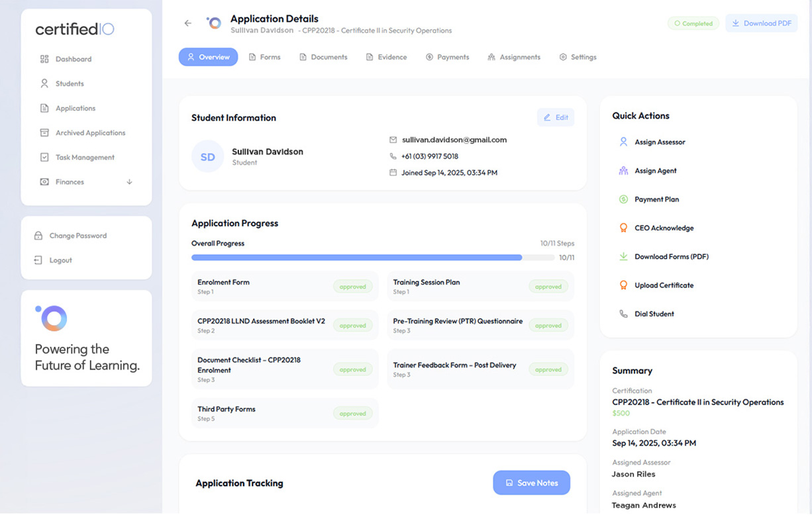Edit the student information

click(556, 117)
